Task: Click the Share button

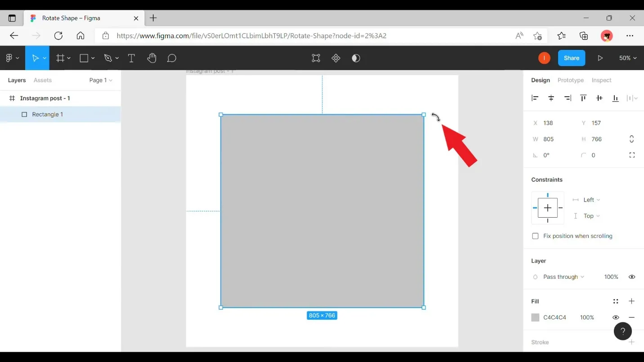Action: tap(571, 58)
